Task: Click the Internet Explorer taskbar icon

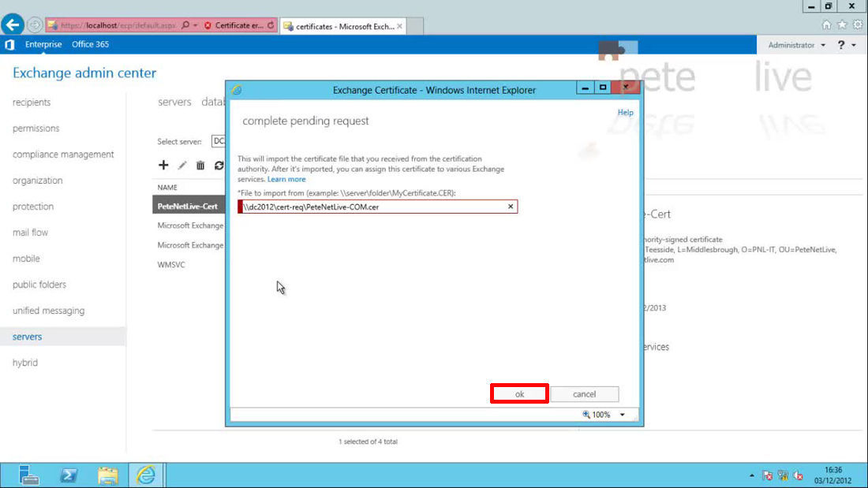Action: pyautogui.click(x=146, y=475)
